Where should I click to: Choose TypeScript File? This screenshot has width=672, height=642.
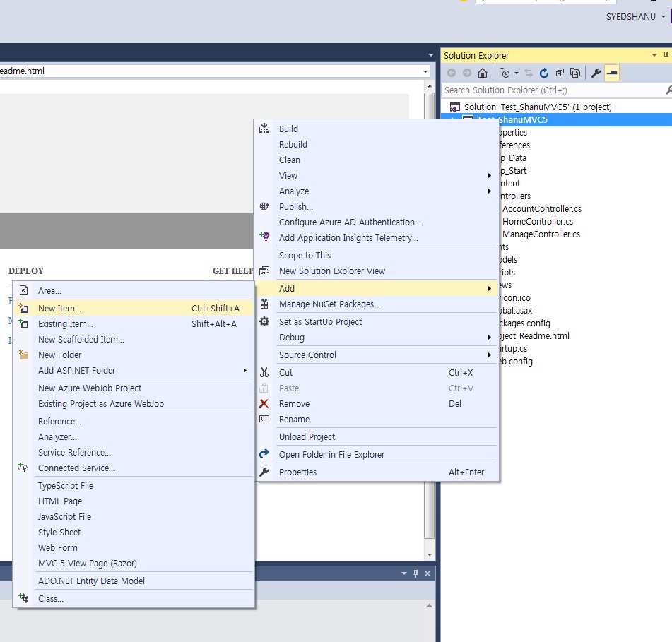click(66, 486)
